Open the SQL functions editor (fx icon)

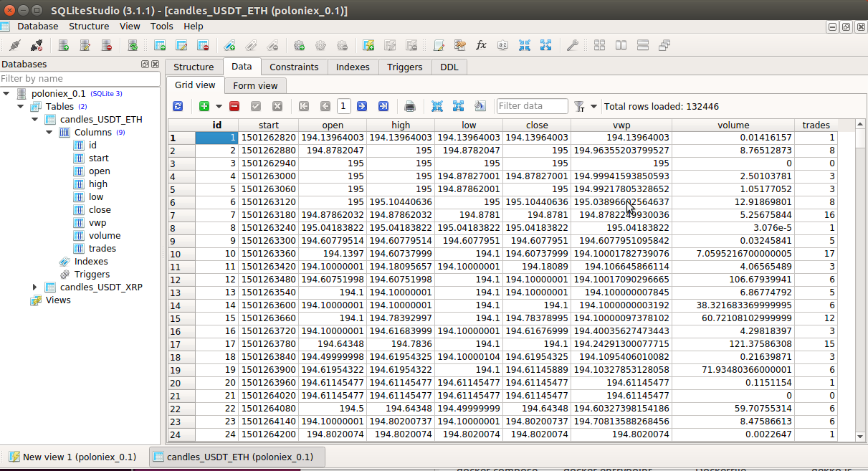pos(481,44)
